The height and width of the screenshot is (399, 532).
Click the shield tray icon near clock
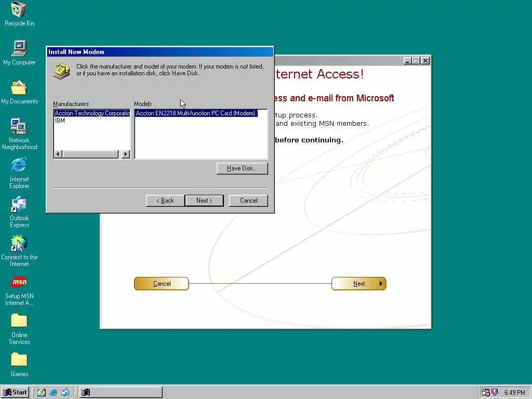pos(495,392)
